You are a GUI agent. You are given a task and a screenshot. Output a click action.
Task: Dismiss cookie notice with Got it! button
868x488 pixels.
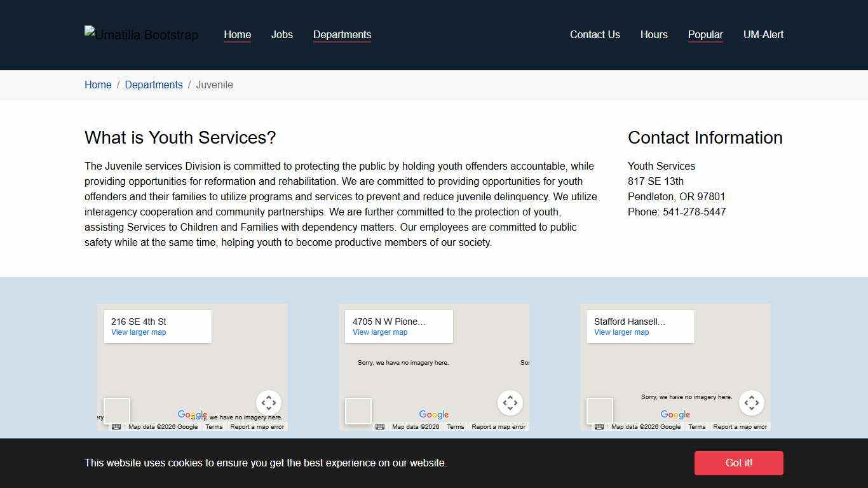point(738,463)
